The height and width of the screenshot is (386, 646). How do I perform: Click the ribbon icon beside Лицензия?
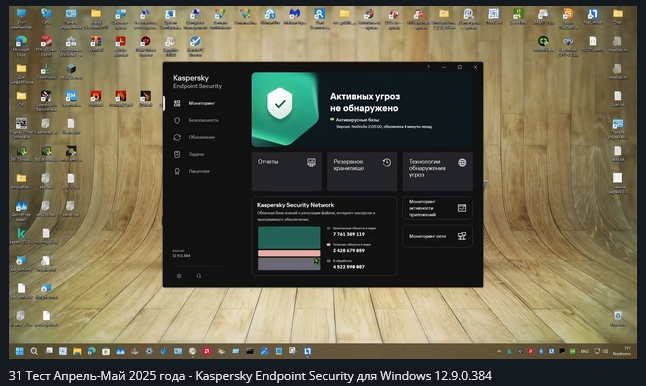point(177,171)
